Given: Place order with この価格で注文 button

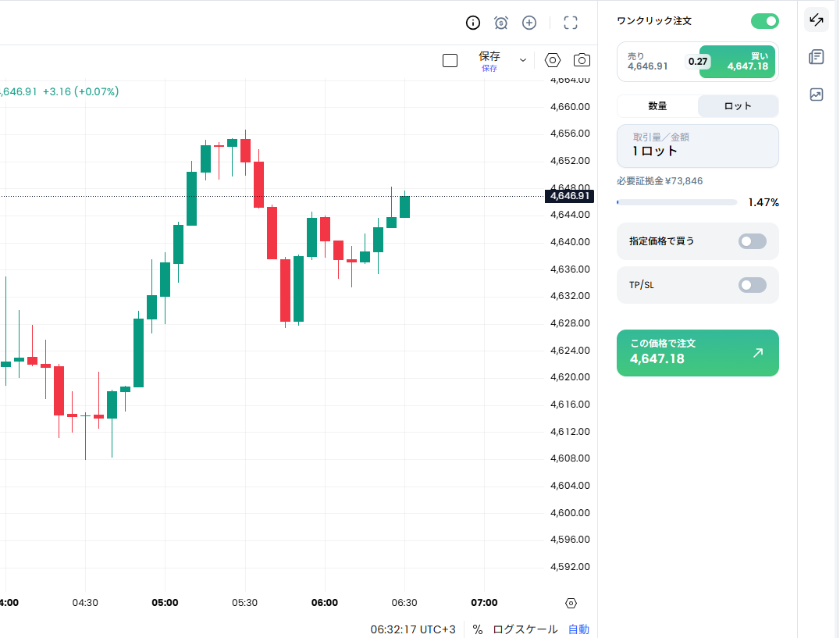Looking at the screenshot, I should 697,353.
